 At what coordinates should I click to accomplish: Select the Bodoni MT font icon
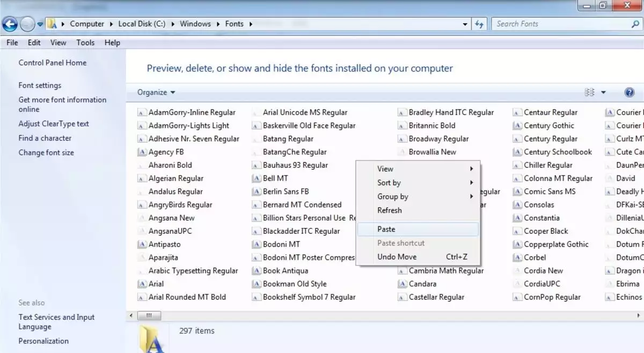(x=257, y=244)
